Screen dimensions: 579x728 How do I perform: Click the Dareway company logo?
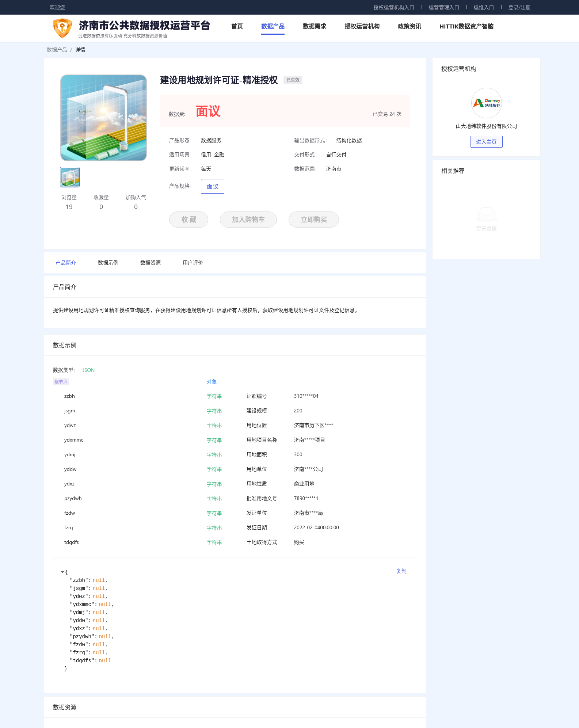point(486,103)
